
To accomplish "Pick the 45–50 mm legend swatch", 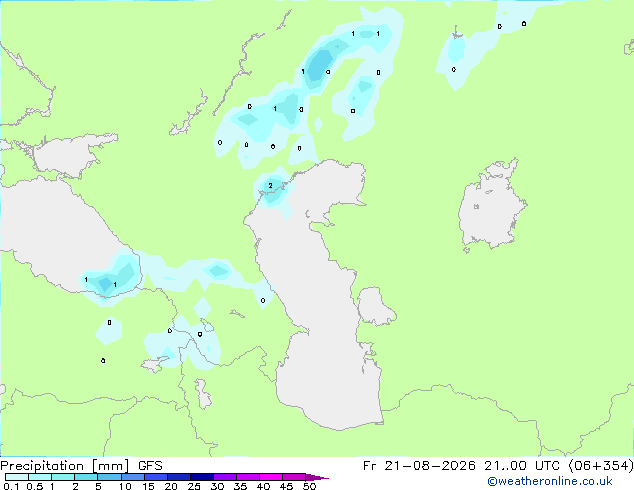I will coord(294,477).
